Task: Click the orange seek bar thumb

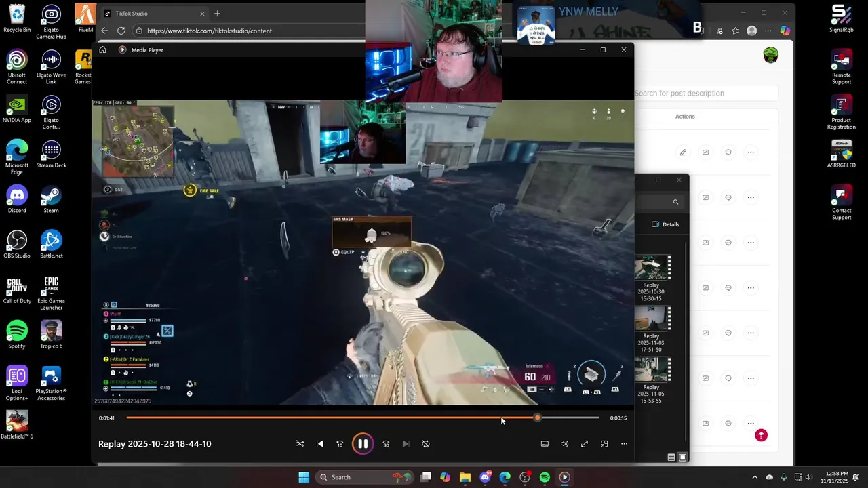Action: click(x=537, y=418)
